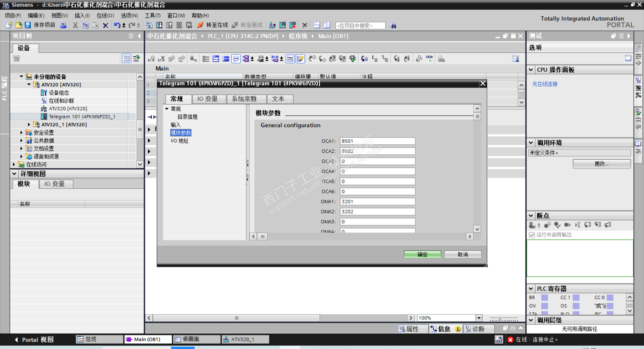Click the delete X icon in toolbar

click(105, 25)
